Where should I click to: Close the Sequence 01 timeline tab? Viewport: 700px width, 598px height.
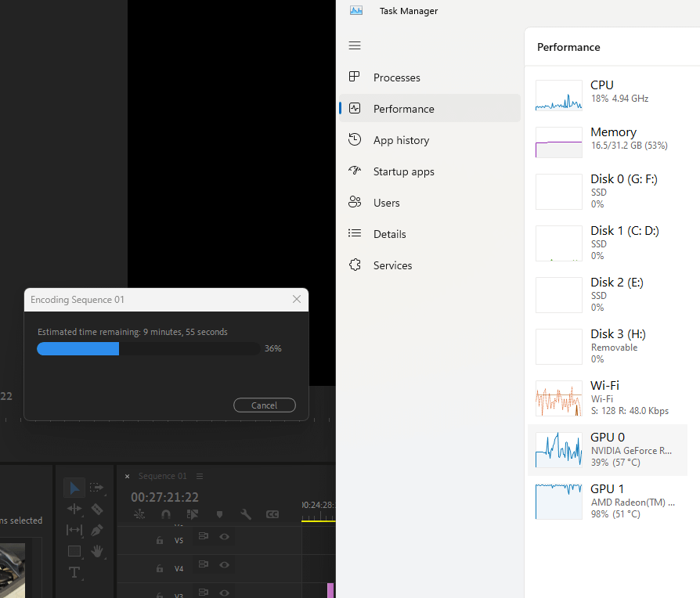(127, 476)
